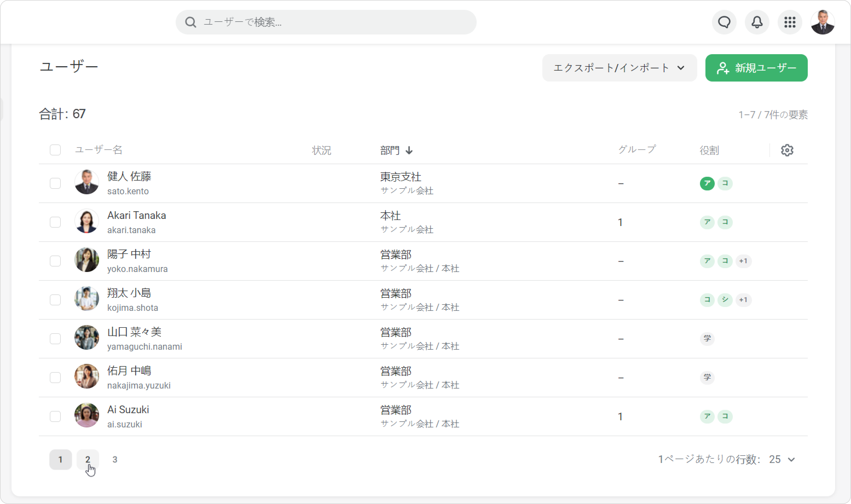Focus the ユーザーで検索 search field

tap(326, 22)
